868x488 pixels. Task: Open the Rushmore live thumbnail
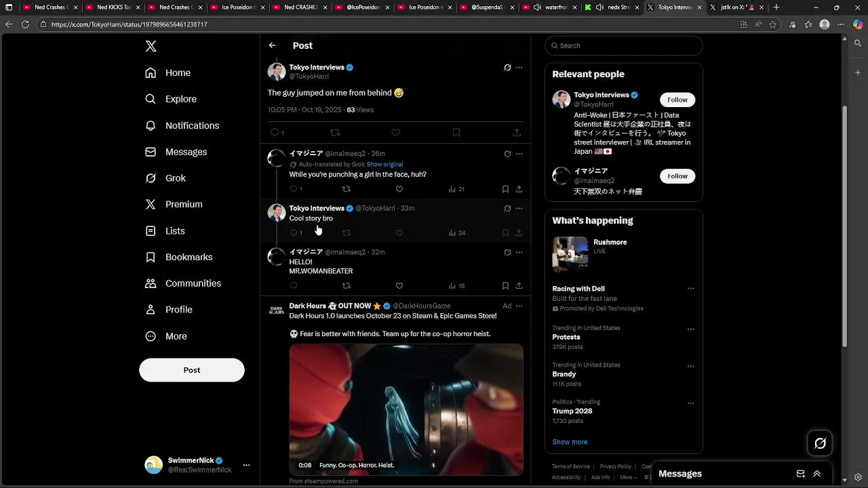click(x=570, y=254)
